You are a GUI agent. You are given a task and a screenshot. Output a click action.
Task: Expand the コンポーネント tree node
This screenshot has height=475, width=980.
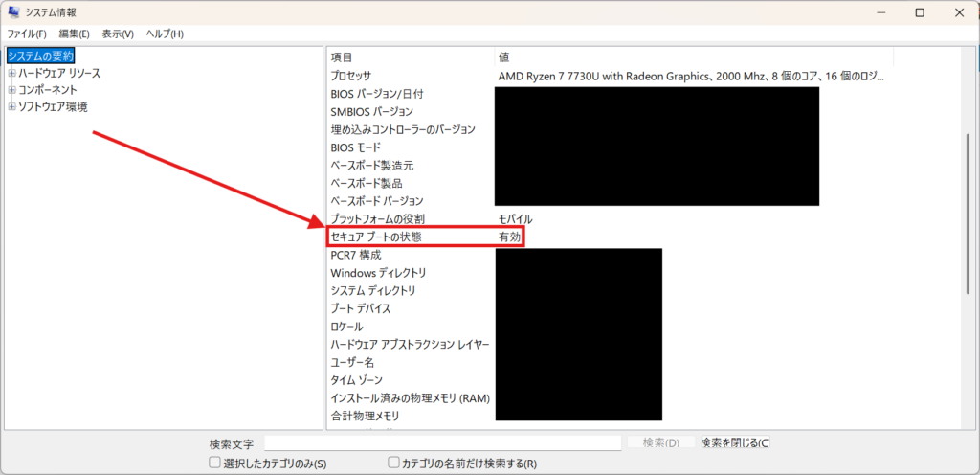(11, 90)
